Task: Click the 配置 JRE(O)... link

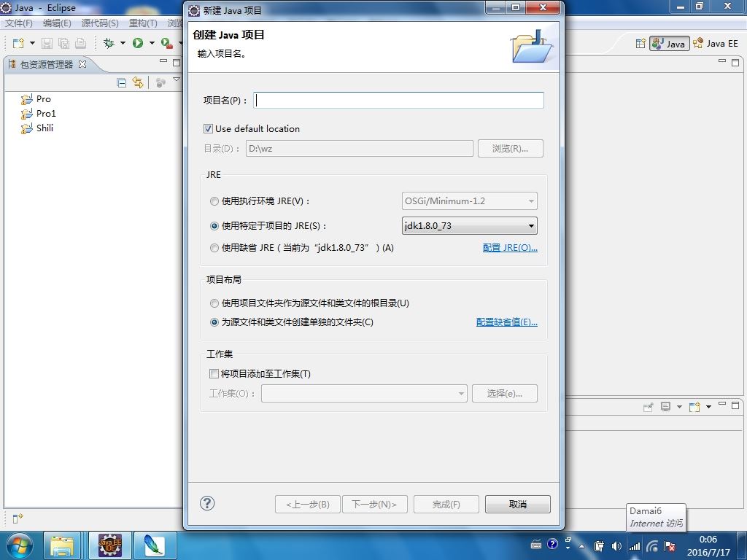Action: click(x=510, y=248)
